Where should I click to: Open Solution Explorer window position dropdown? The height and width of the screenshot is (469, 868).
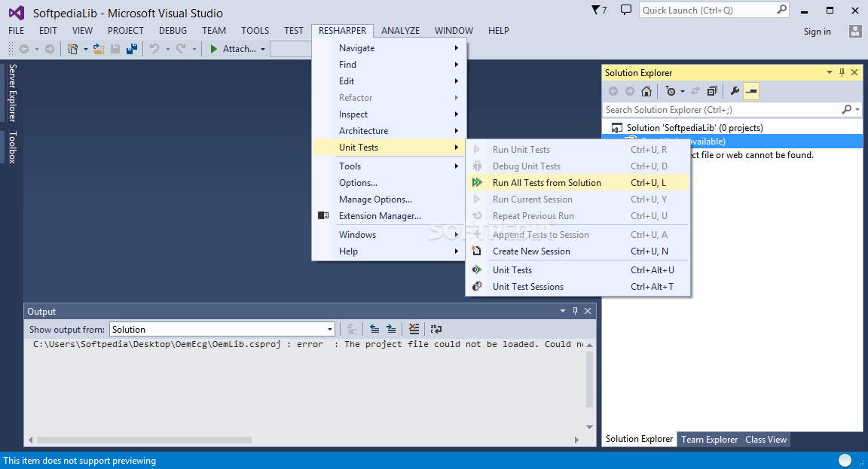830,72
